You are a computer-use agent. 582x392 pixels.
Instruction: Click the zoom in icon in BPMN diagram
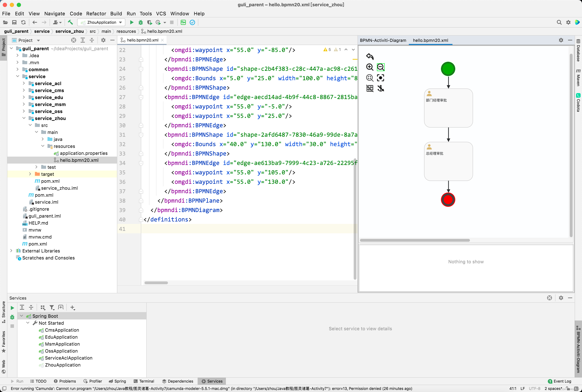pos(370,67)
